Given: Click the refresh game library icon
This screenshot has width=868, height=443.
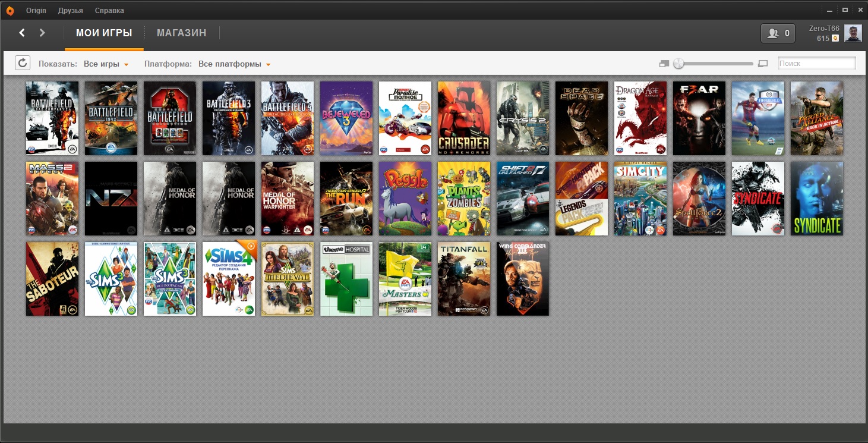Looking at the screenshot, I should coord(22,63).
